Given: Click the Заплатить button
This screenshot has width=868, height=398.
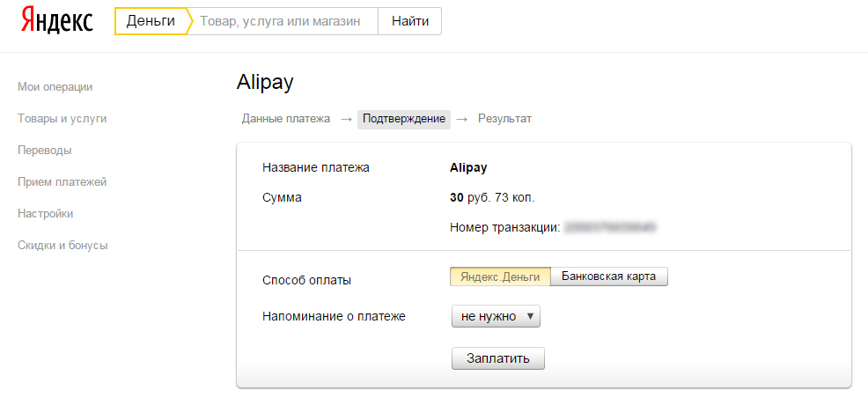Looking at the screenshot, I should point(498,358).
